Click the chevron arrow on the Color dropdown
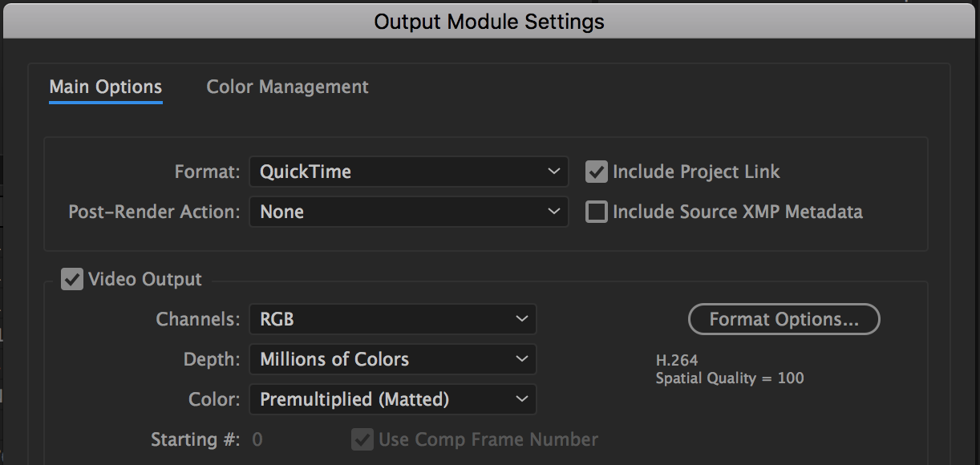Image resolution: width=980 pixels, height=465 pixels. [521, 399]
